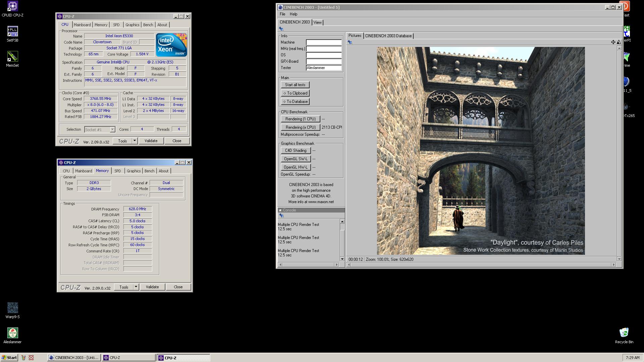The image size is (644, 362).
Task: Click the first CPU-Z taskbar button
Action: 129,358
